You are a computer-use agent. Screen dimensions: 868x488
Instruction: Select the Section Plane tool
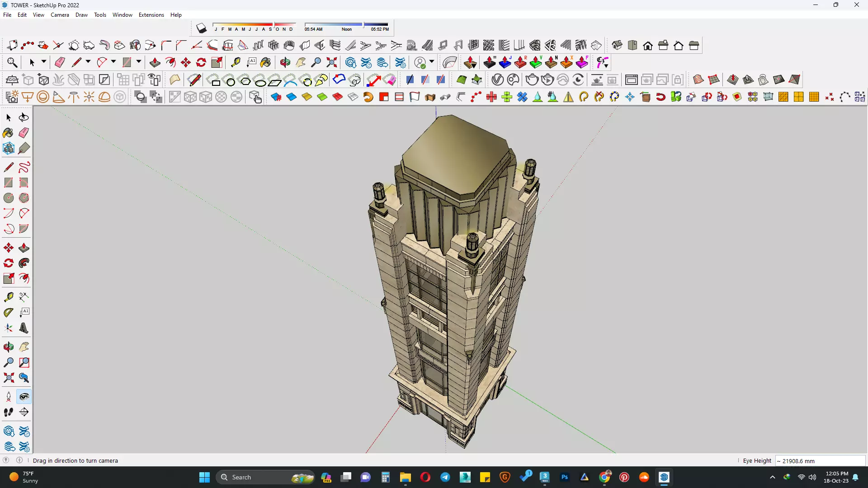point(24,412)
